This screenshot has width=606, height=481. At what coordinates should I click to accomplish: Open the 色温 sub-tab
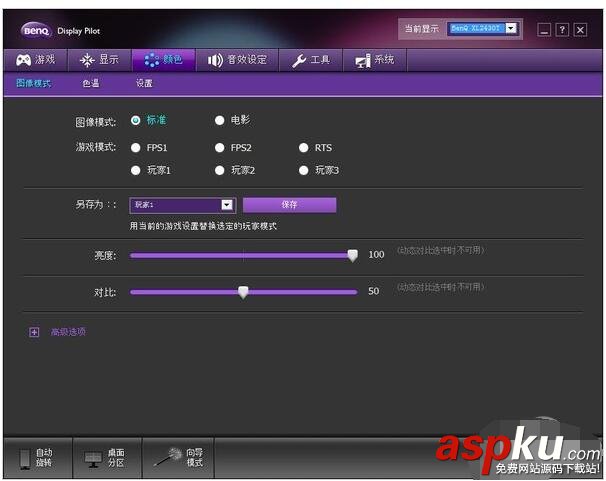[x=91, y=83]
